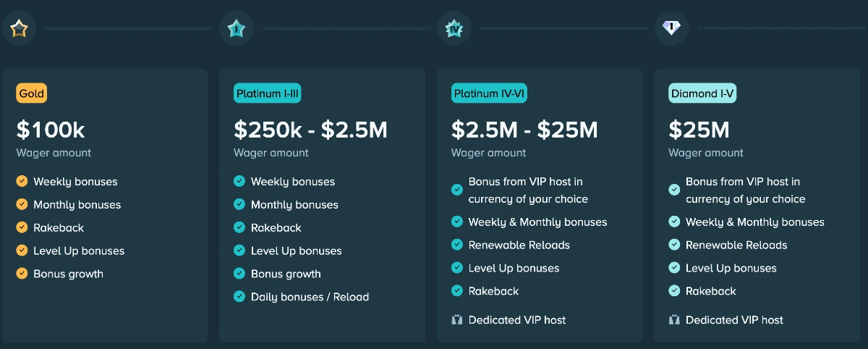868x349 pixels.
Task: Click the $100k wager amount
Action: (x=51, y=130)
